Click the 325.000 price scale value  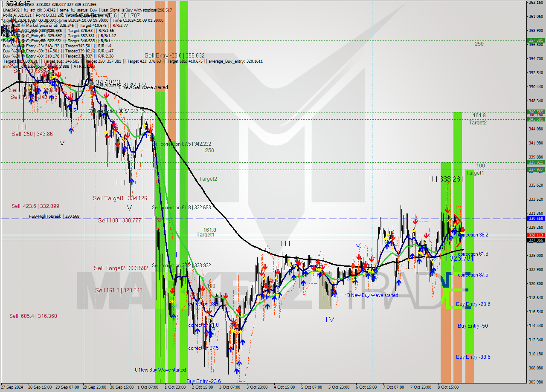point(536,255)
